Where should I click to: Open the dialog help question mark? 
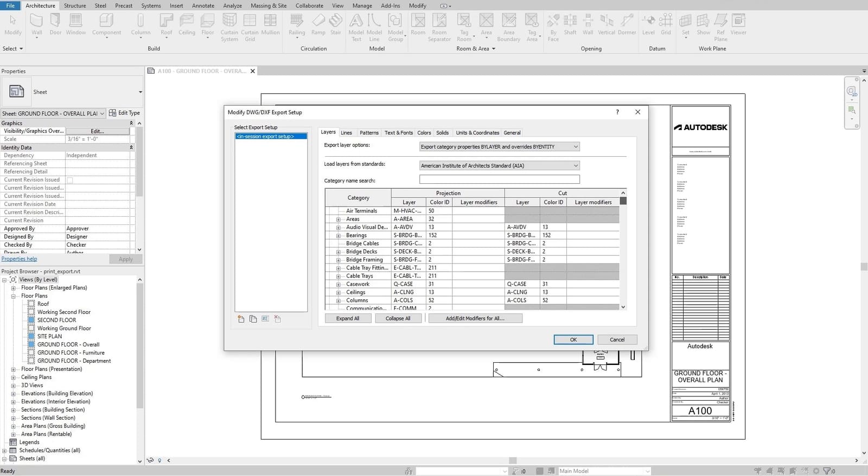617,112
